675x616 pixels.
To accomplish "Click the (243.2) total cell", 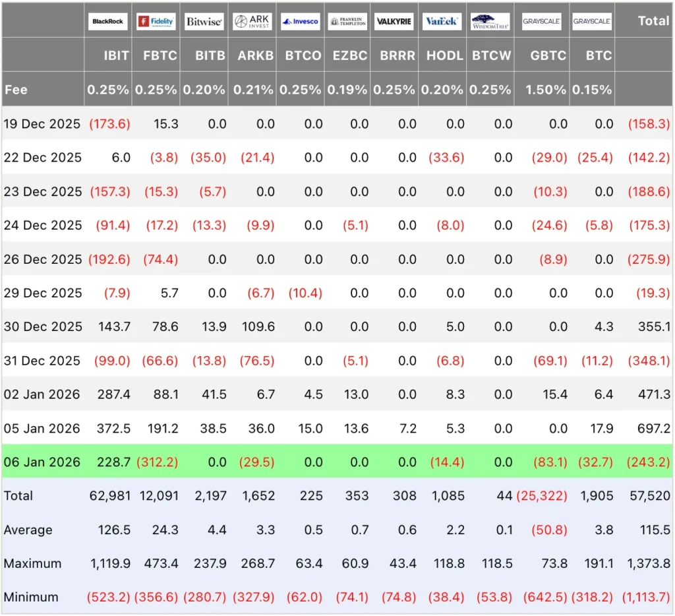I will click(649, 462).
